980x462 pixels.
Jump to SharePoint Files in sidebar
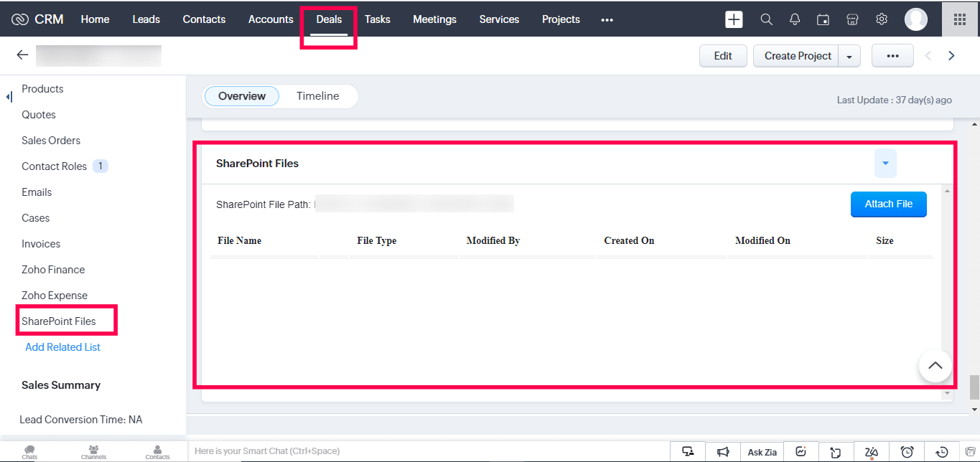point(59,321)
